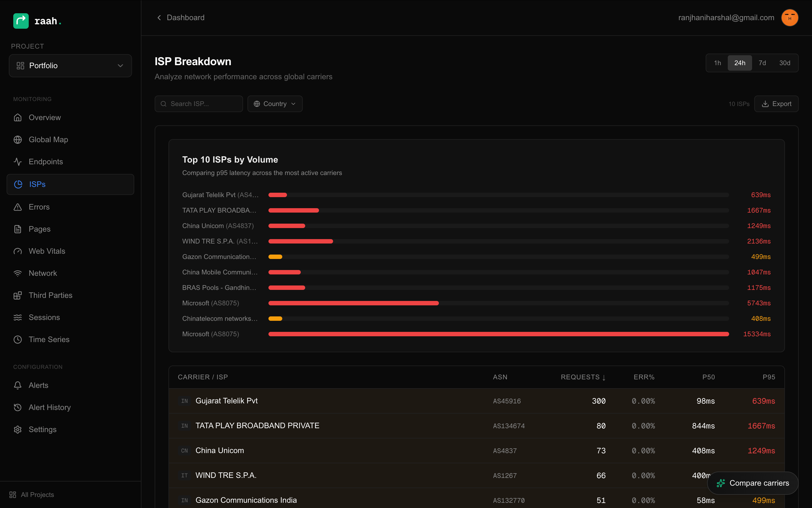Image resolution: width=812 pixels, height=508 pixels.
Task: Open Time Series menu item
Action: click(x=49, y=339)
